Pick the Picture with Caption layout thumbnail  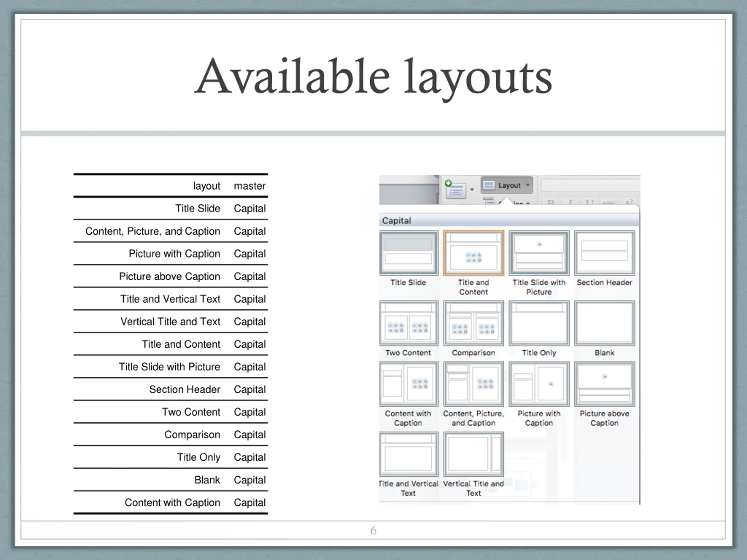point(539,384)
